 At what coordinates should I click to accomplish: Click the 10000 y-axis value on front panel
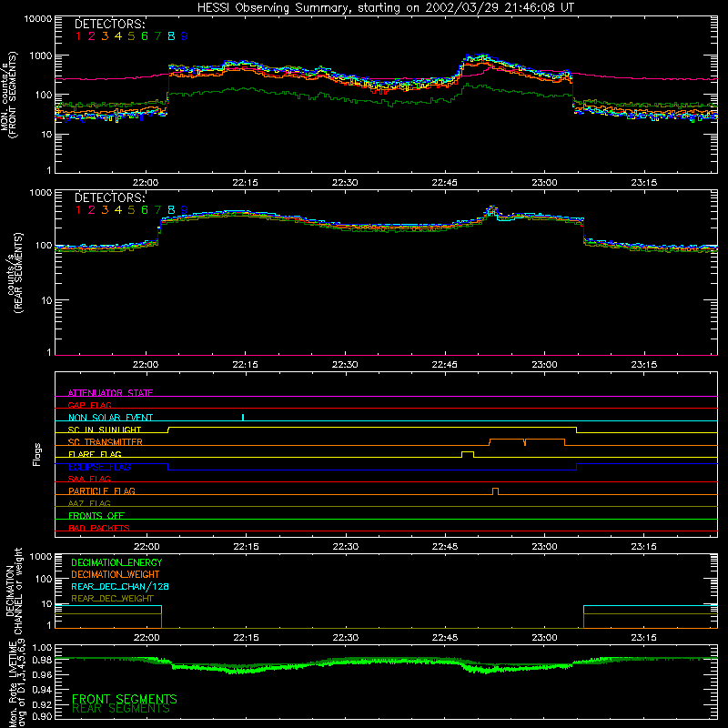tap(37, 19)
